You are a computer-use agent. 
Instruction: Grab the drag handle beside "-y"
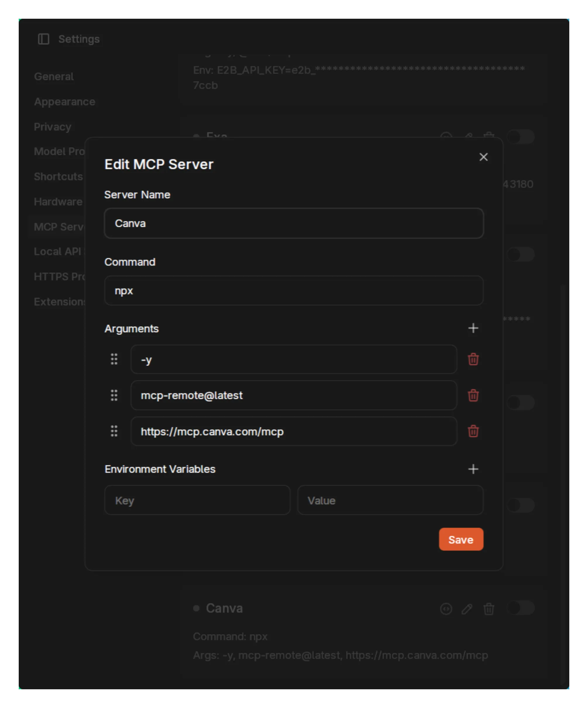tap(114, 359)
